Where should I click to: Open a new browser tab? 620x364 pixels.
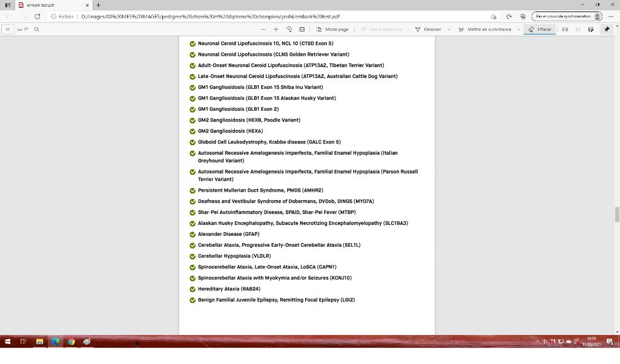[99, 5]
